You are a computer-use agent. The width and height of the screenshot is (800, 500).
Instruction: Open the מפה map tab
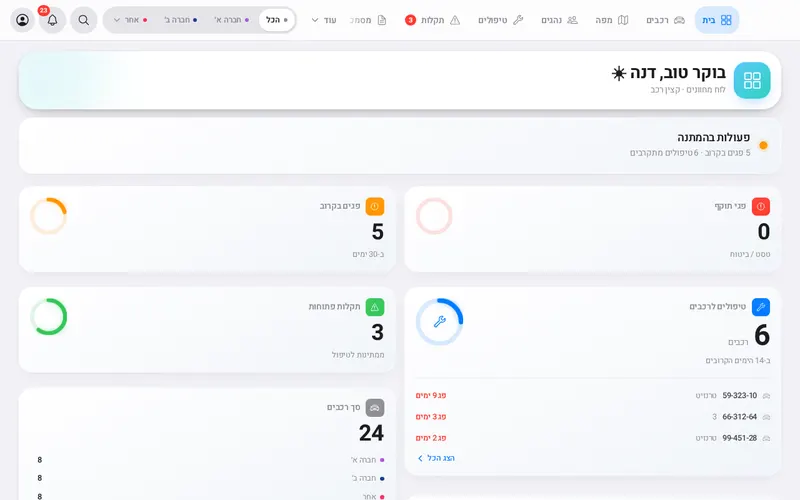(611, 20)
